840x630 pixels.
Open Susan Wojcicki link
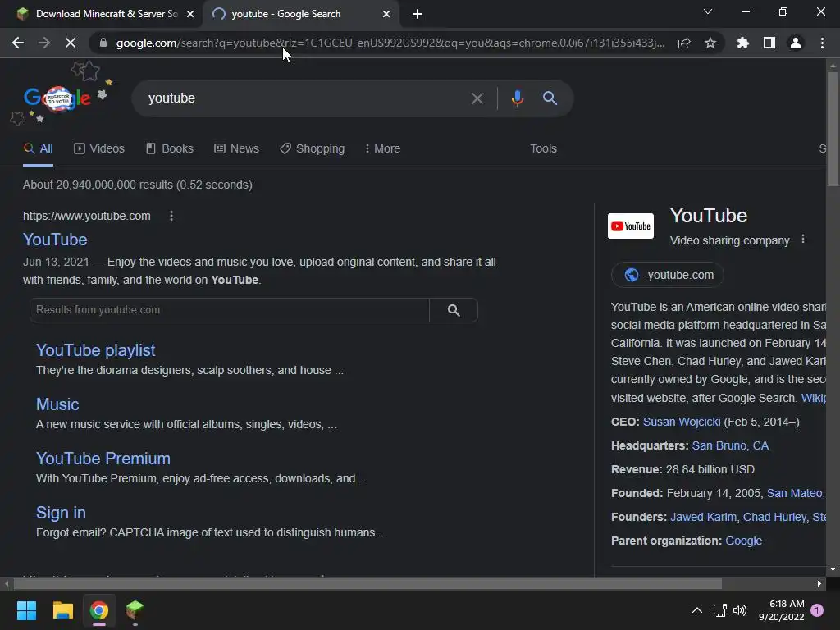682,422
